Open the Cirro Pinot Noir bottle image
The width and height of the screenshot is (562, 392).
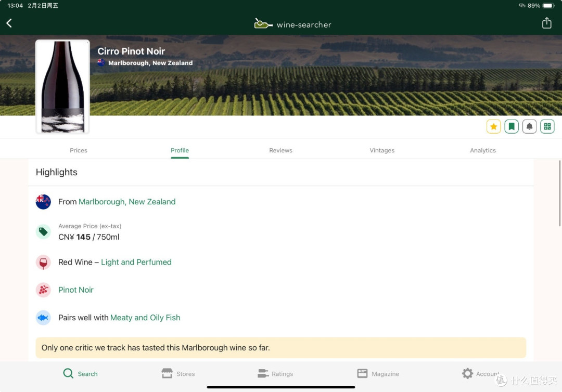[x=63, y=87]
